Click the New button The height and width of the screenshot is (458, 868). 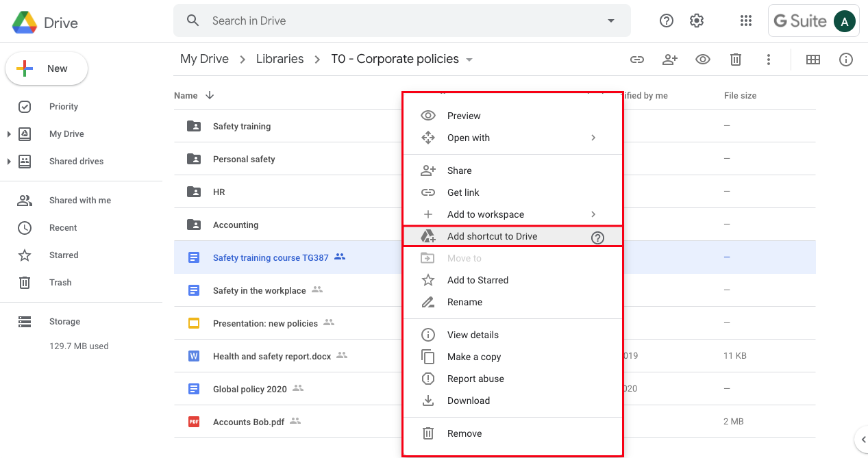click(x=47, y=68)
